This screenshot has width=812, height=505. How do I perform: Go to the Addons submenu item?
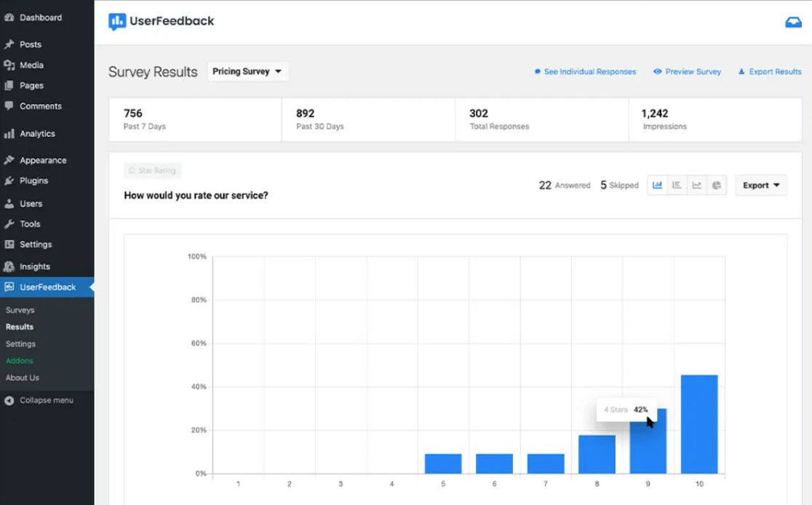click(20, 361)
